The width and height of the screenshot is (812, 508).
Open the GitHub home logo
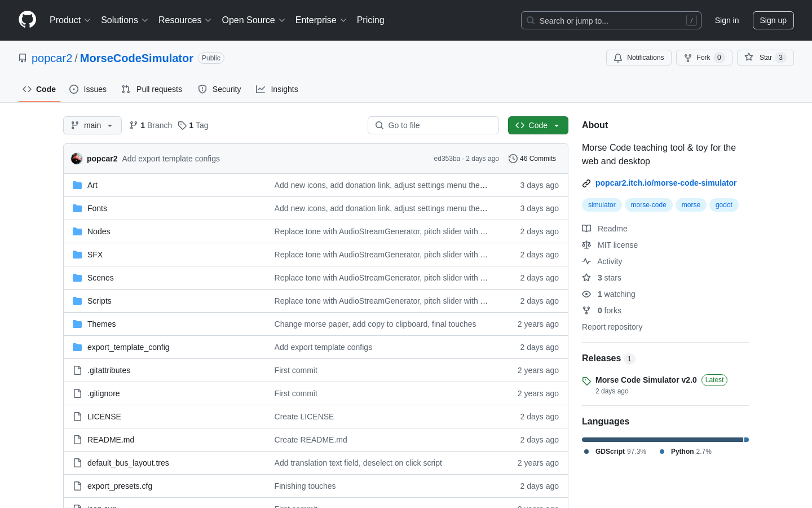[x=27, y=20]
